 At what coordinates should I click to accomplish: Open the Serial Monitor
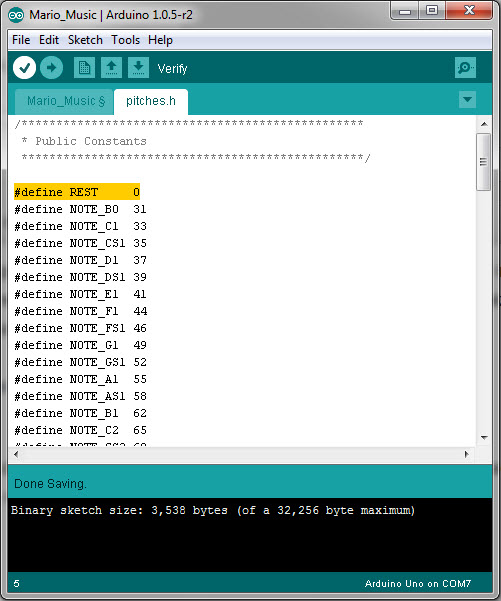(x=465, y=68)
